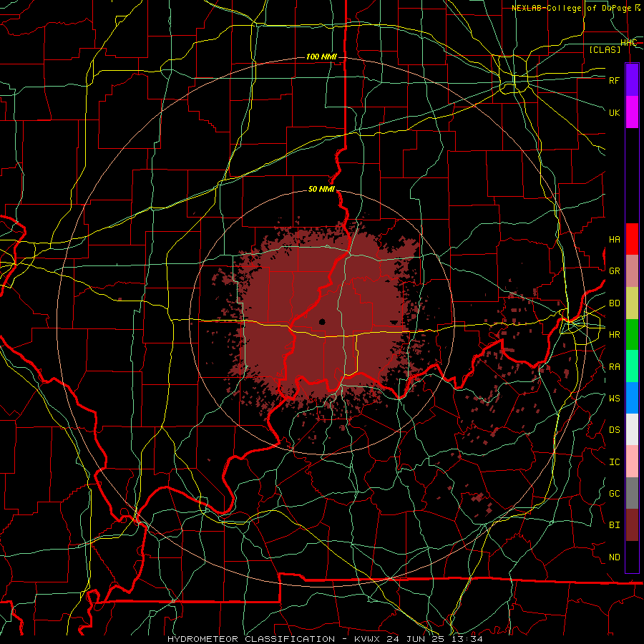
Task: Click the gray GC legend swatch
Action: pyautogui.click(x=632, y=493)
